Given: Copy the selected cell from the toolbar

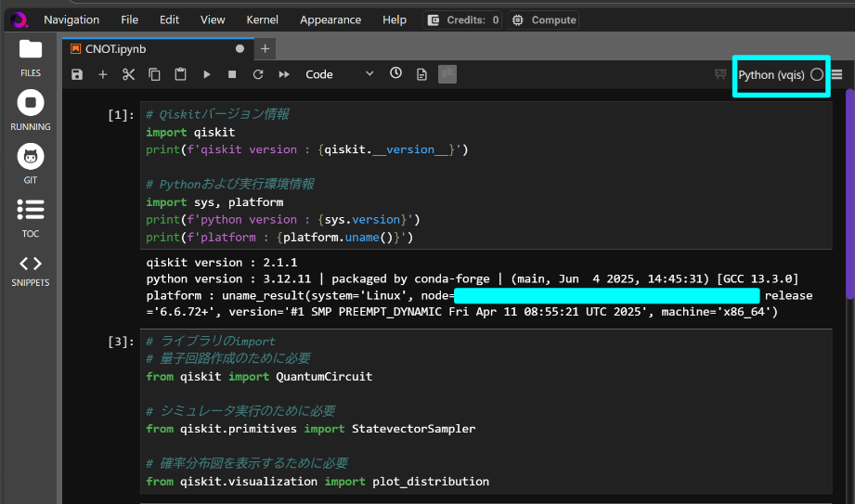Looking at the screenshot, I should click(155, 74).
